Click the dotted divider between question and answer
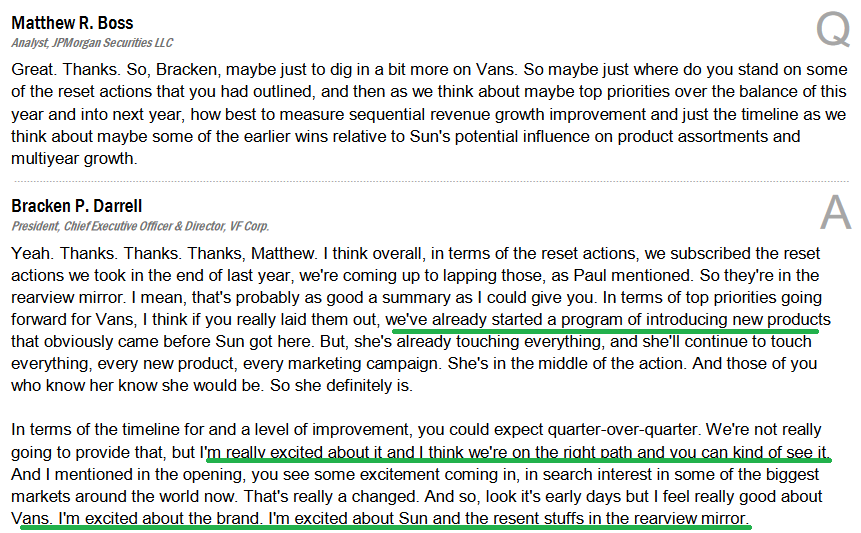 click(431, 181)
